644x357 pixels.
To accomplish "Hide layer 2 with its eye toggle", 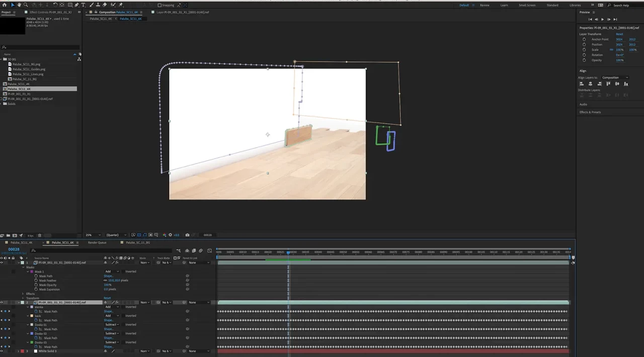I will [2, 303].
